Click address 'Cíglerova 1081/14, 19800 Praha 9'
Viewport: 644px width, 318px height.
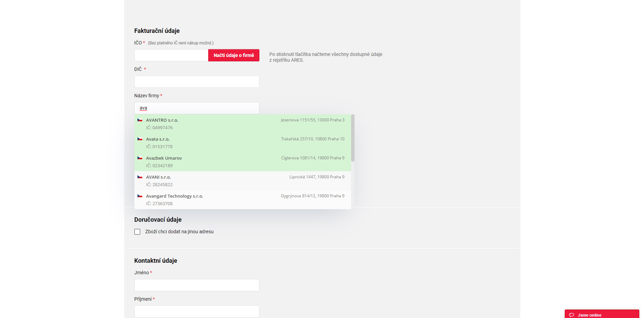pyautogui.click(x=313, y=158)
